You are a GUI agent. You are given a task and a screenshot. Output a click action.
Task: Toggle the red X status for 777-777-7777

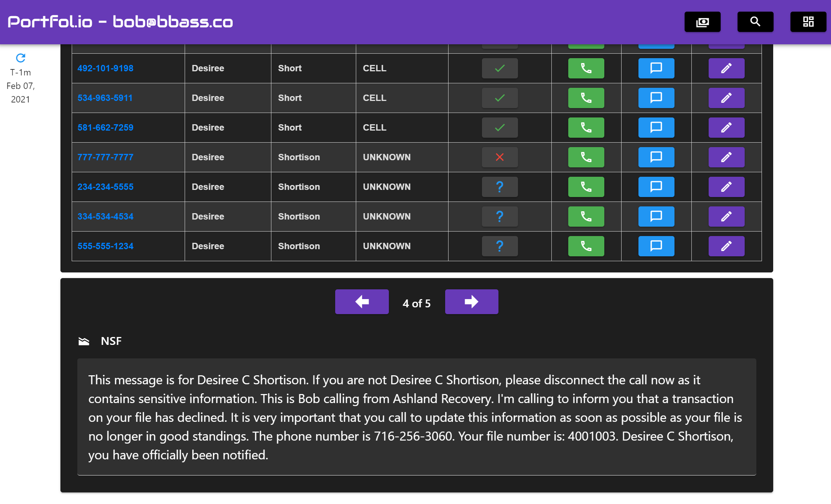tap(500, 157)
